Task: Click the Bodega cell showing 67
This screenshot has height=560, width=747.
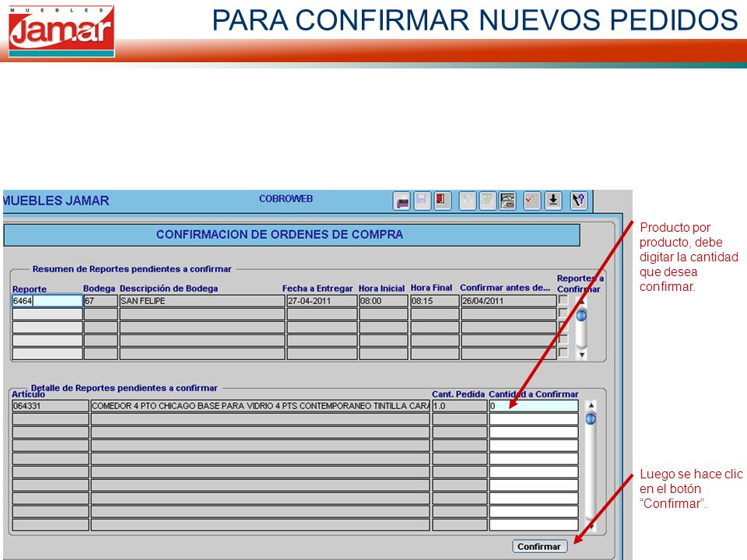Action: pos(100,301)
